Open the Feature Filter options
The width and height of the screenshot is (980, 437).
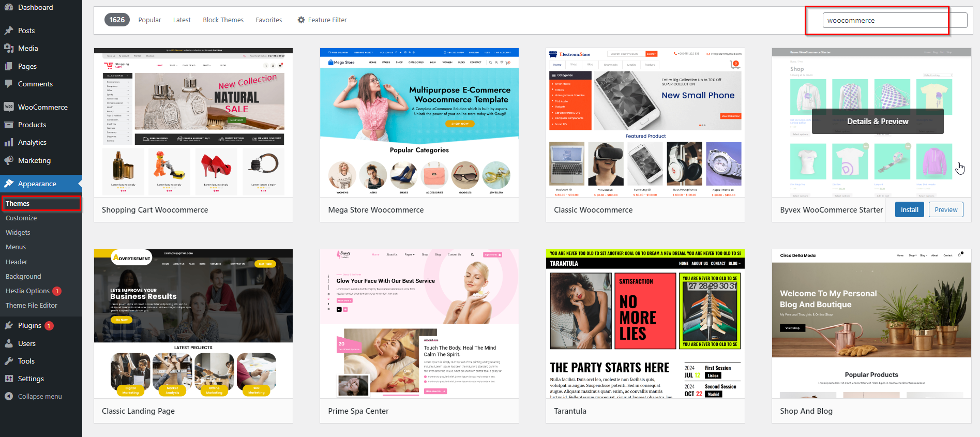coord(322,20)
